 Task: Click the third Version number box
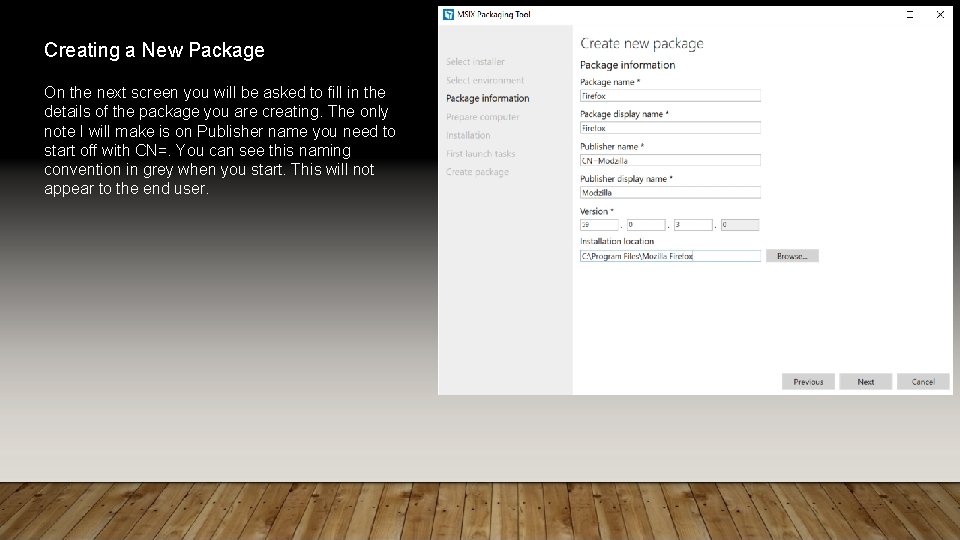point(693,225)
